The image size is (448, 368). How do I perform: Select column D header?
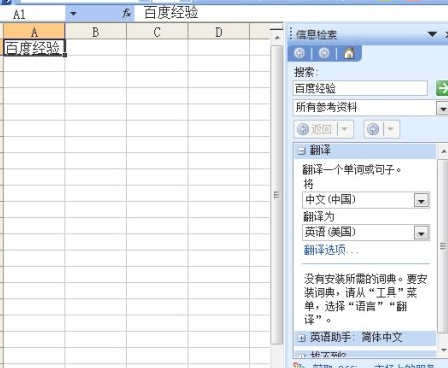click(x=219, y=32)
